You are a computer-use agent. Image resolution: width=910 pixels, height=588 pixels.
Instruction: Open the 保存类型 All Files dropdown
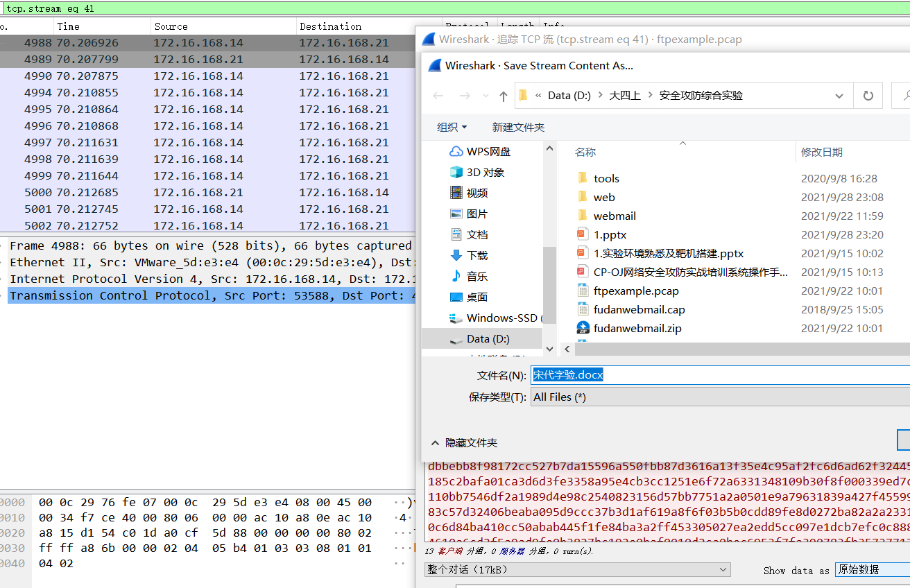pyautogui.click(x=720, y=397)
